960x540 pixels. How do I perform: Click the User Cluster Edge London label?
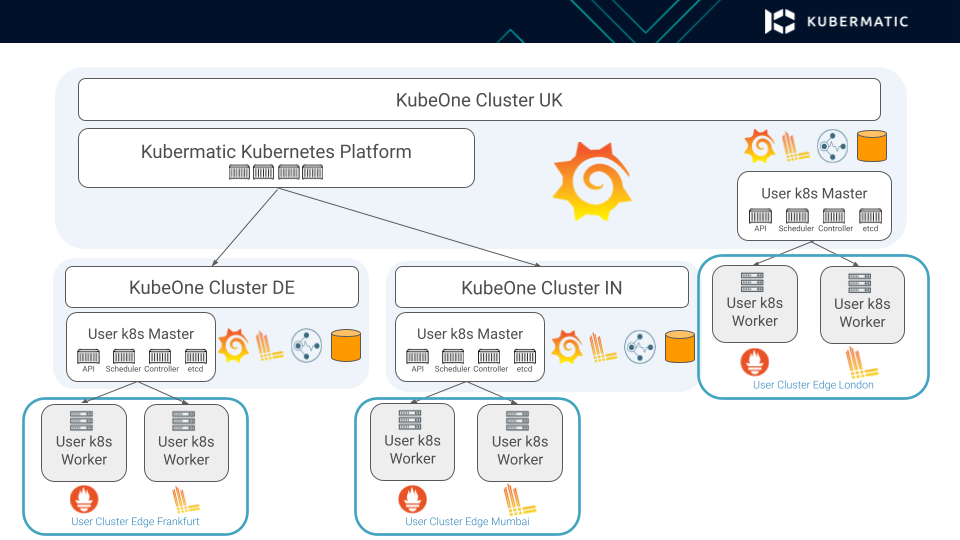coord(813,384)
